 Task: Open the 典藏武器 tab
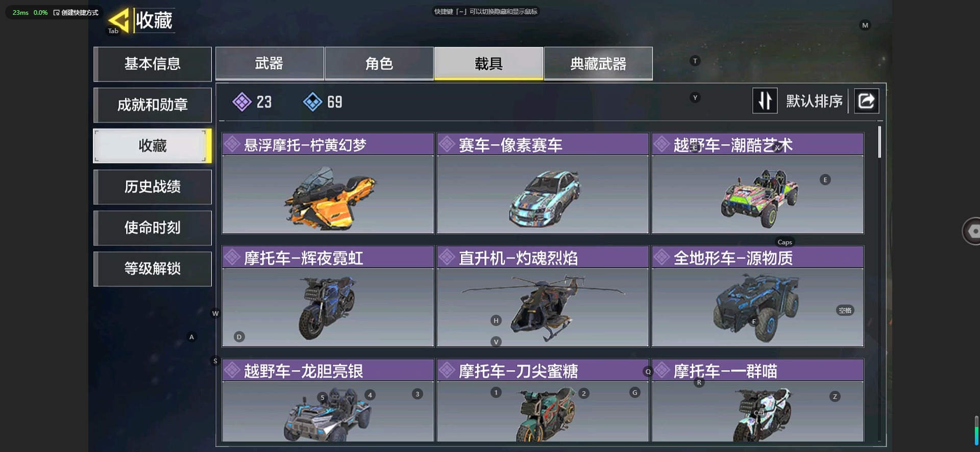tap(598, 64)
